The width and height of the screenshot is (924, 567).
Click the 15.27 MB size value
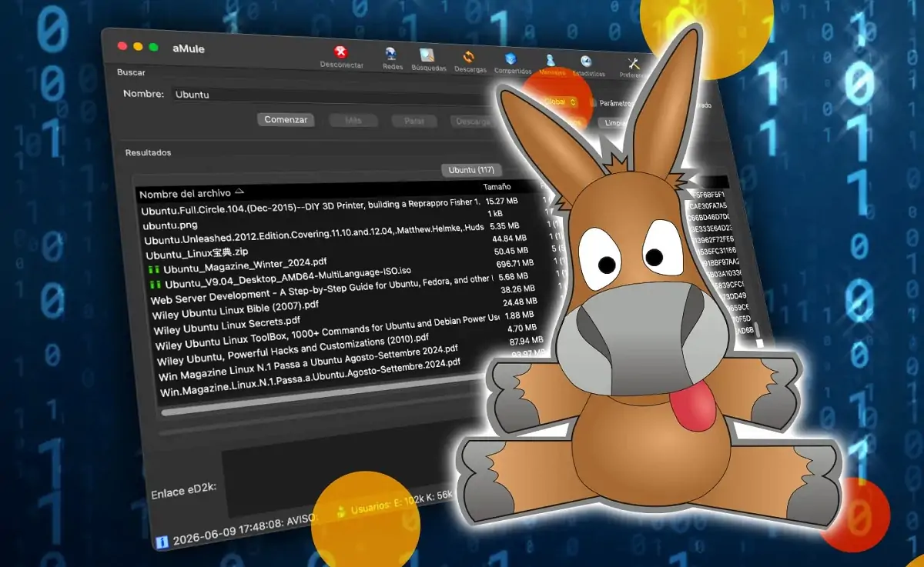point(501,201)
